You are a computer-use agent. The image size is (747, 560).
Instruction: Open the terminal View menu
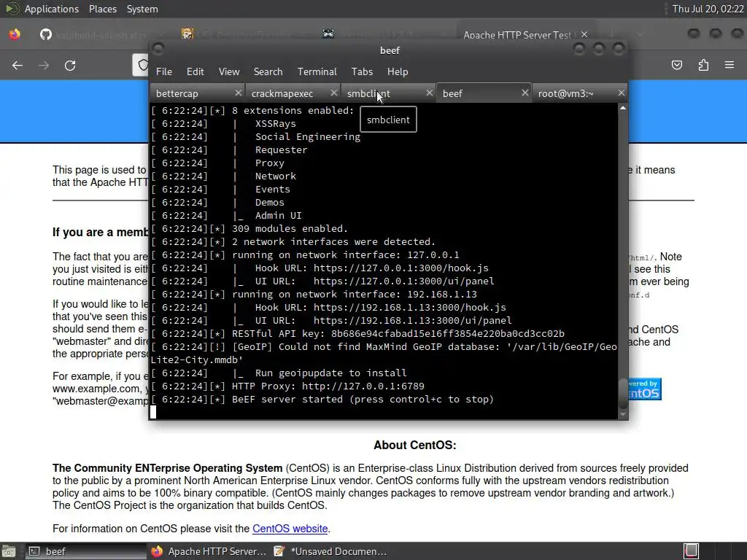click(x=228, y=71)
